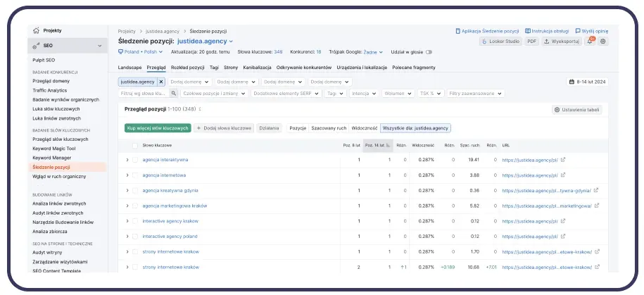Screen dimensions: 644x295
Task: Open external link for interactive agency poland URL
Action: (x=563, y=237)
